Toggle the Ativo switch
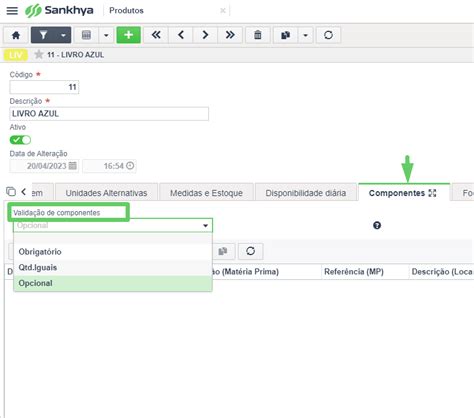474x418 pixels. point(20,140)
